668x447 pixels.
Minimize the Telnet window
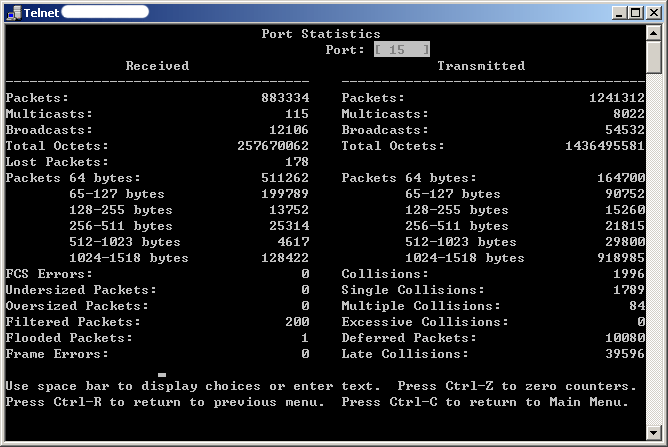pyautogui.click(x=617, y=12)
